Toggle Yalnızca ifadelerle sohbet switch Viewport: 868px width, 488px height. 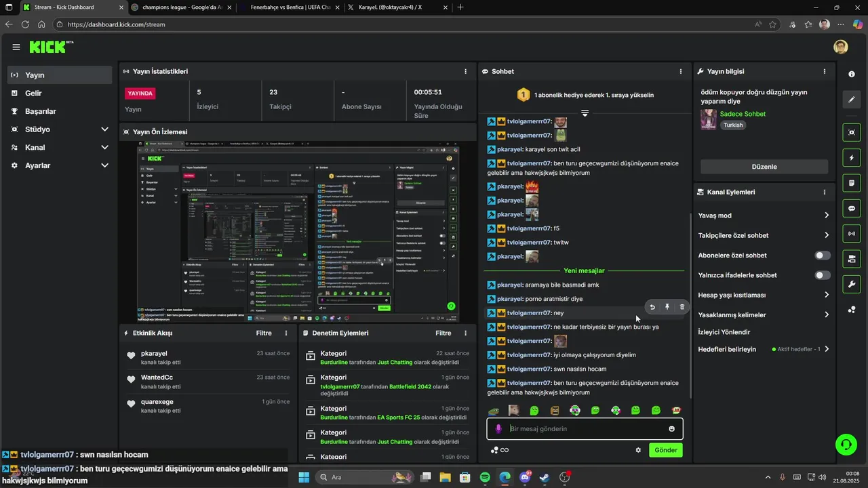coord(823,275)
